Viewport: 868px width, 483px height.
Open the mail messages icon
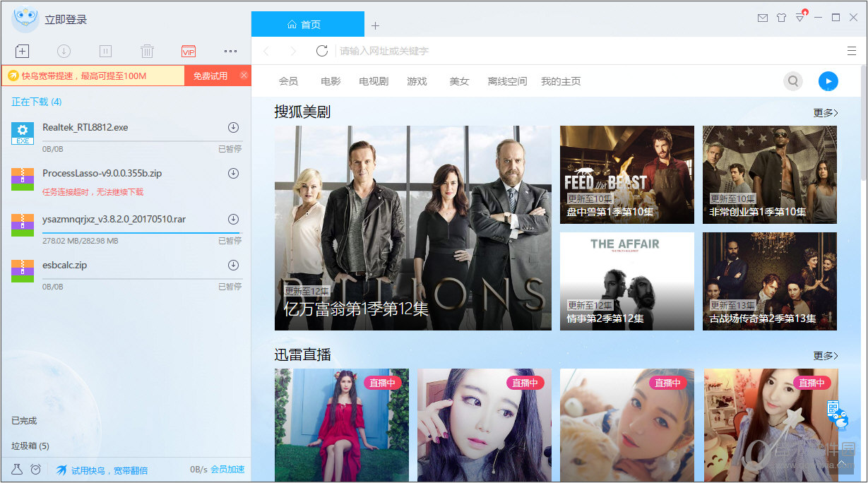(x=763, y=18)
